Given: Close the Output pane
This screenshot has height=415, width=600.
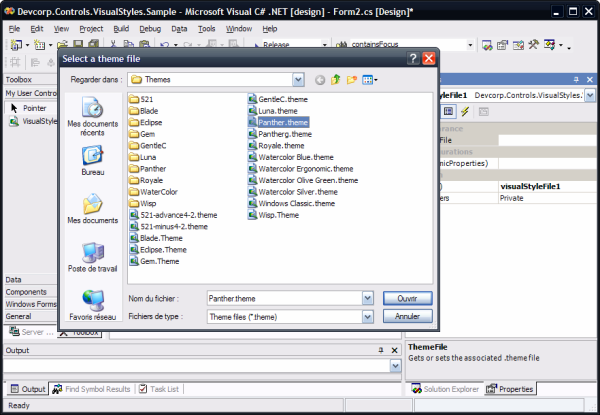Looking at the screenshot, I should coord(395,350).
